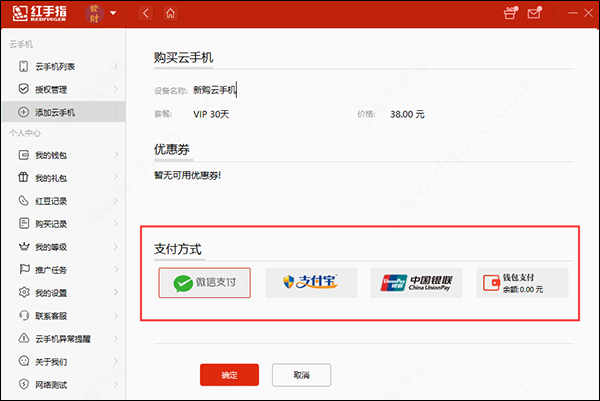The width and height of the screenshot is (600, 401).
Task: Minimize the Red Finger window
Action: pyautogui.click(x=572, y=13)
